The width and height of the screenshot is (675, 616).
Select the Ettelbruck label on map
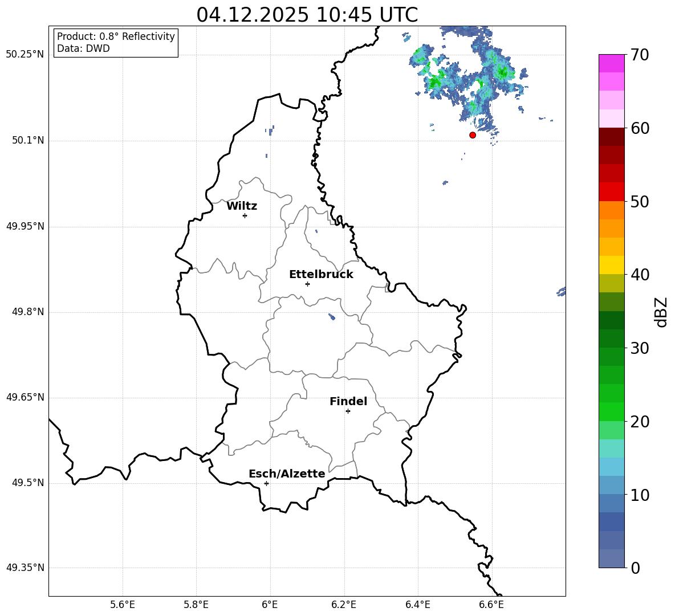click(321, 275)
